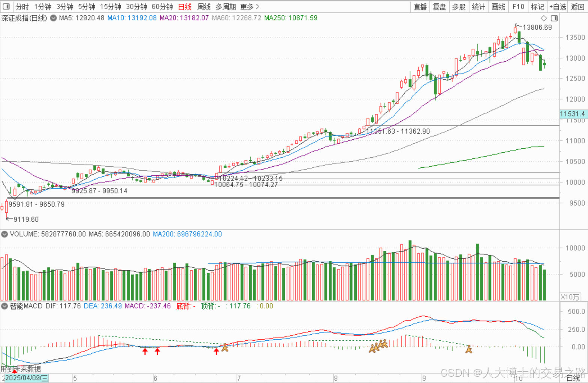Click the running-figure signal near month 7

(x=225, y=348)
